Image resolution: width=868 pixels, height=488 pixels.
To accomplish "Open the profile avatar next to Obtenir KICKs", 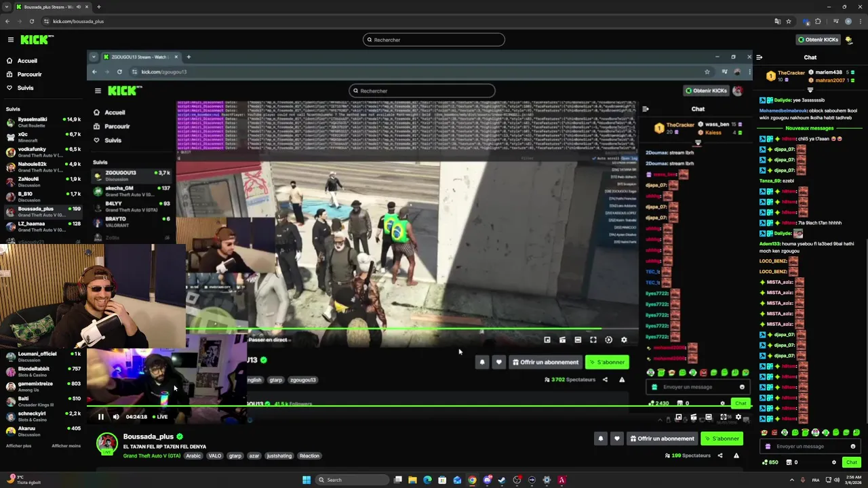I will pyautogui.click(x=849, y=40).
